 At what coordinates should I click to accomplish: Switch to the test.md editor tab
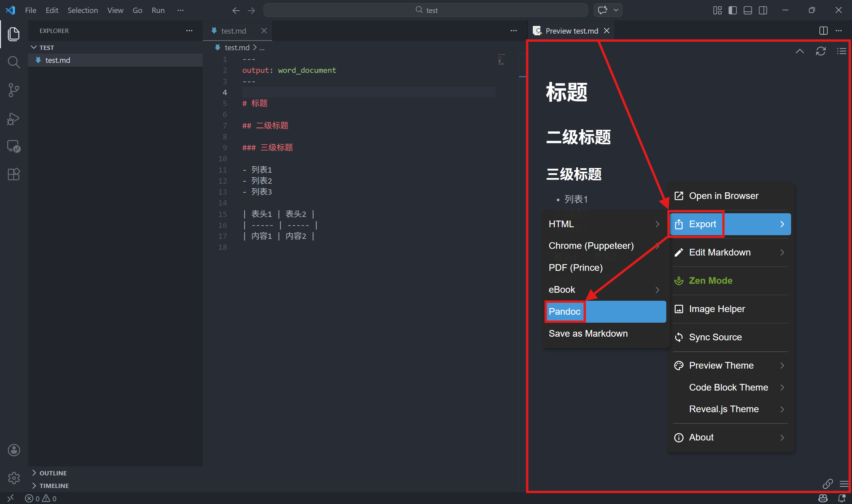tap(233, 31)
